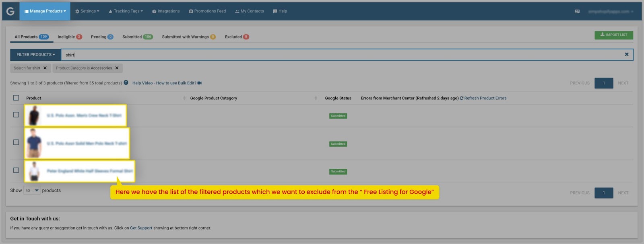644x244 pixels.
Task: Click the bottom Previous pagination button
Action: (580, 193)
